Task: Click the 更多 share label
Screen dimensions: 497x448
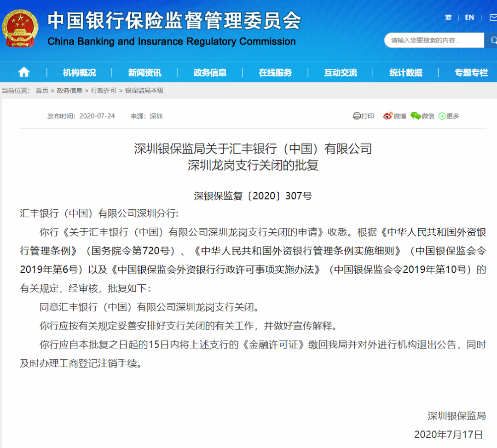Action: click(x=453, y=116)
